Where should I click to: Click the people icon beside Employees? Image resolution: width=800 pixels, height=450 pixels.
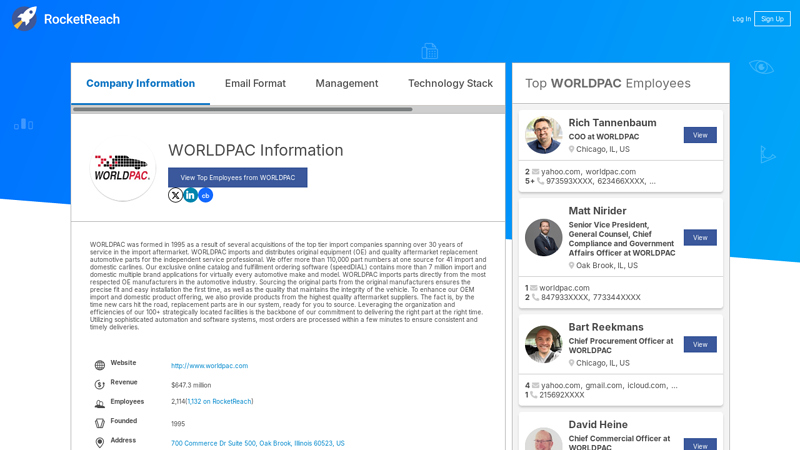99,404
